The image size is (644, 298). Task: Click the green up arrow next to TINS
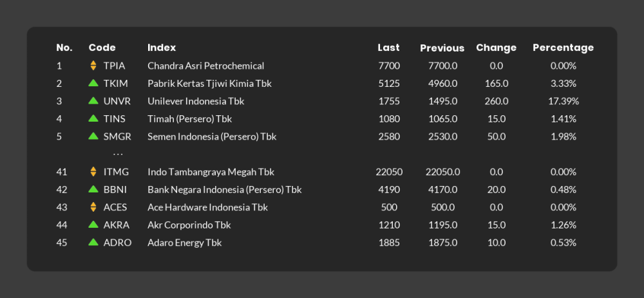point(93,118)
